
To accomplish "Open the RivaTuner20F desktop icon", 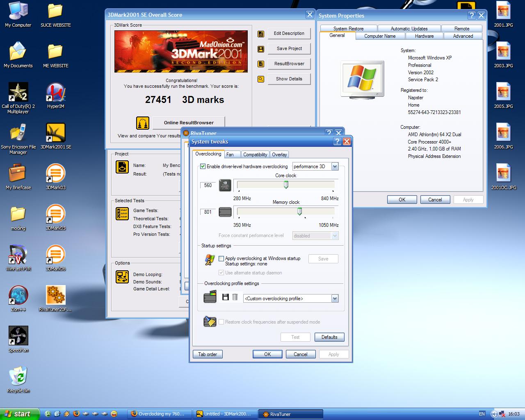I will [55, 299].
